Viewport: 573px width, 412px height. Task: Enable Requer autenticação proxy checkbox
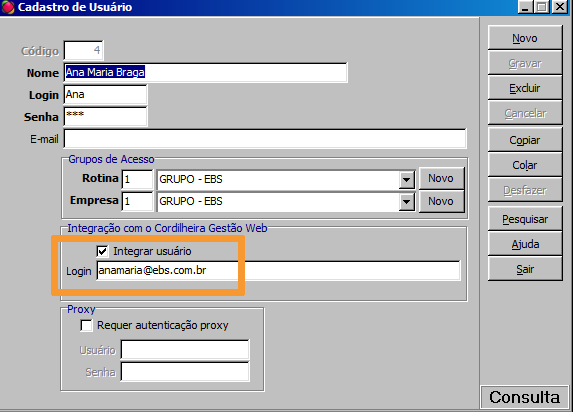click(x=87, y=325)
